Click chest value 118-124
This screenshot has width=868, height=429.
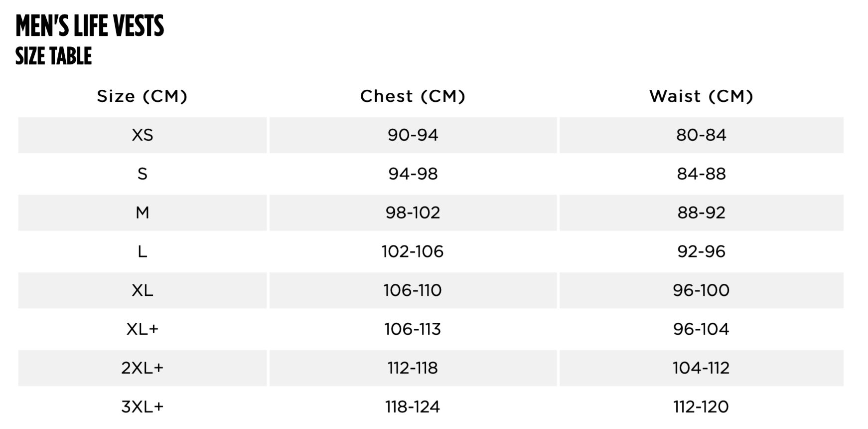(413, 407)
